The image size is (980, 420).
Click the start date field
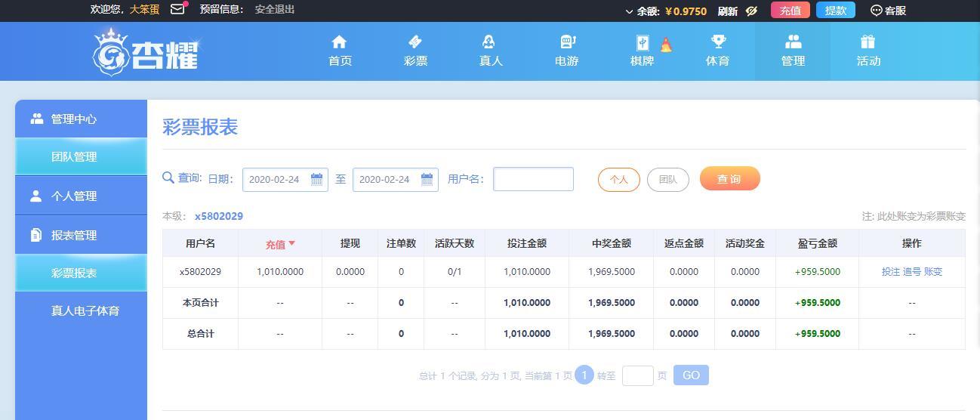[285, 179]
